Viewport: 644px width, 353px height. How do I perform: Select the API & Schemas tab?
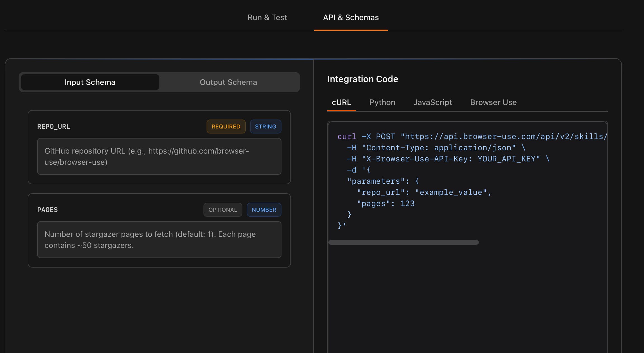pos(351,17)
